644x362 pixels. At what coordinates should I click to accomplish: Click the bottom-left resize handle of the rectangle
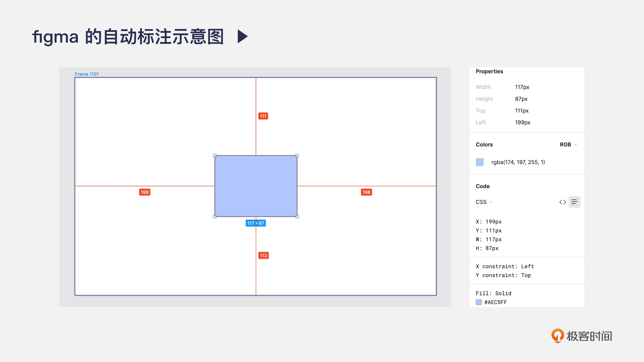pyautogui.click(x=215, y=217)
